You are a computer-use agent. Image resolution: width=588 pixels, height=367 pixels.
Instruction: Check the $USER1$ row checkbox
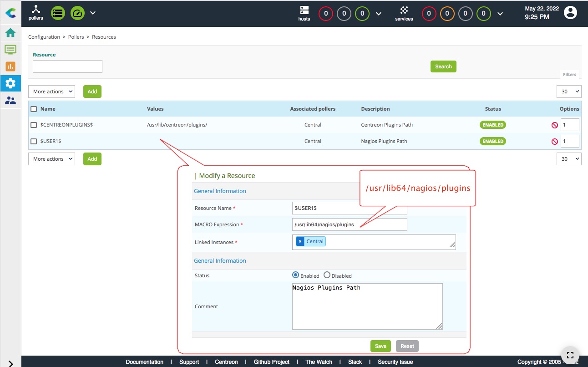point(34,141)
